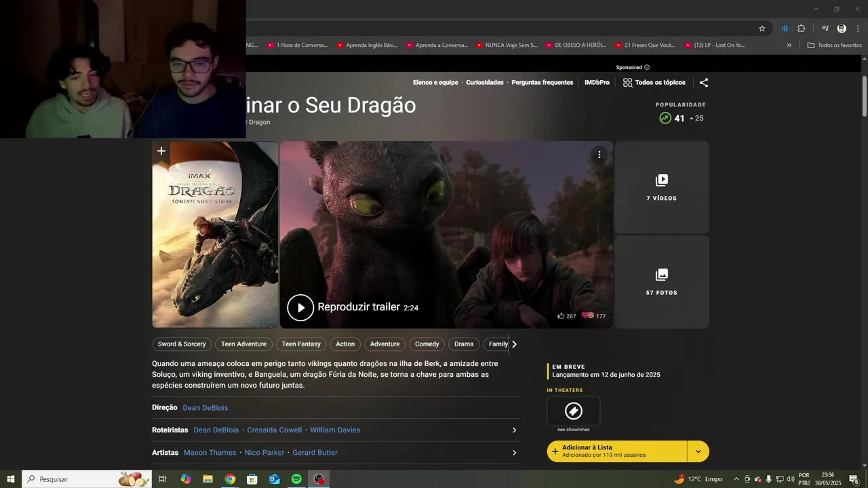Select the Drama genre chip

click(x=464, y=344)
